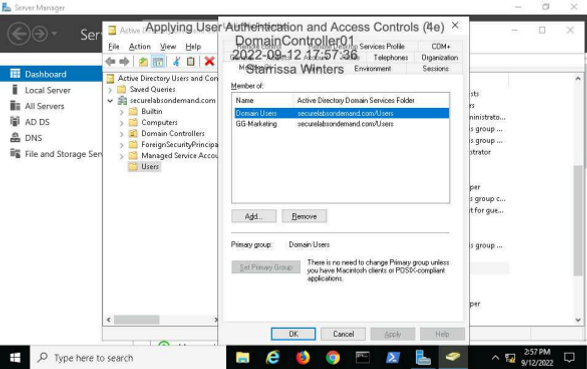
Task: Collapse securelabsondemand.com tree node
Action: (x=110, y=101)
